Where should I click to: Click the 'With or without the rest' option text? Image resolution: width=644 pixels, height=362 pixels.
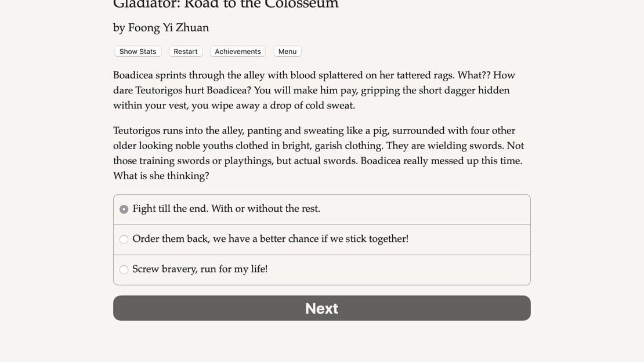tap(266, 209)
